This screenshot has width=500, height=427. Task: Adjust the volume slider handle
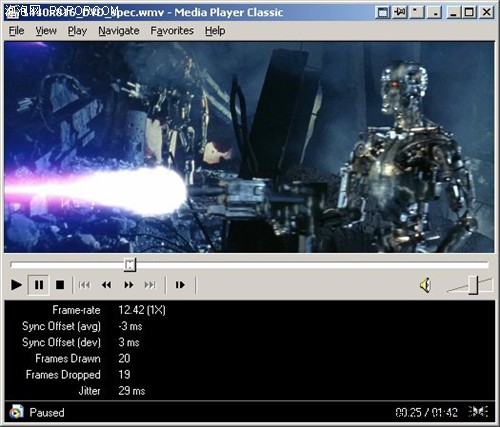point(473,285)
